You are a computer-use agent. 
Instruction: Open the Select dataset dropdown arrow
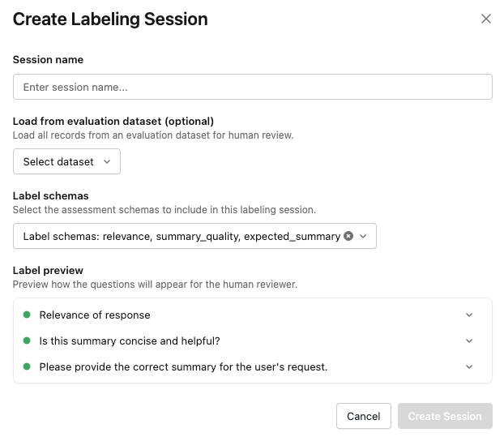[106, 161]
